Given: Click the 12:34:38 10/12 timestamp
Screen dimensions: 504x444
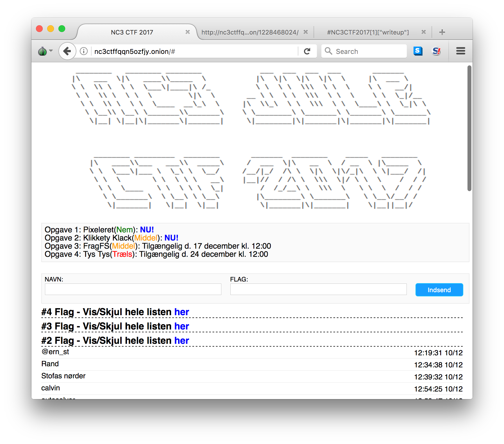Looking at the screenshot, I should (438, 365).
